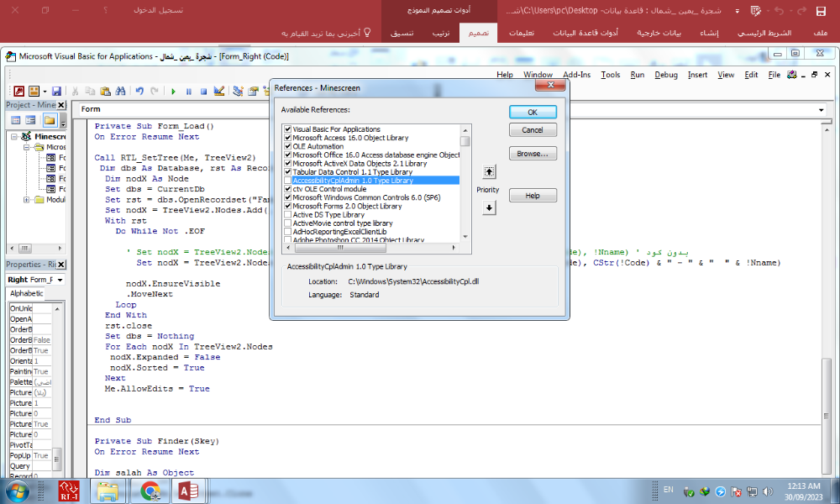Uncheck Microsoft ActiveX Data Objects 2.1 Library
Screen dimensions: 840x504
point(287,163)
